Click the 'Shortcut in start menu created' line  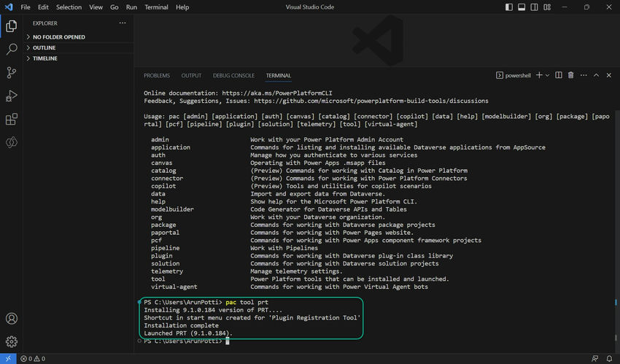tap(252, 318)
